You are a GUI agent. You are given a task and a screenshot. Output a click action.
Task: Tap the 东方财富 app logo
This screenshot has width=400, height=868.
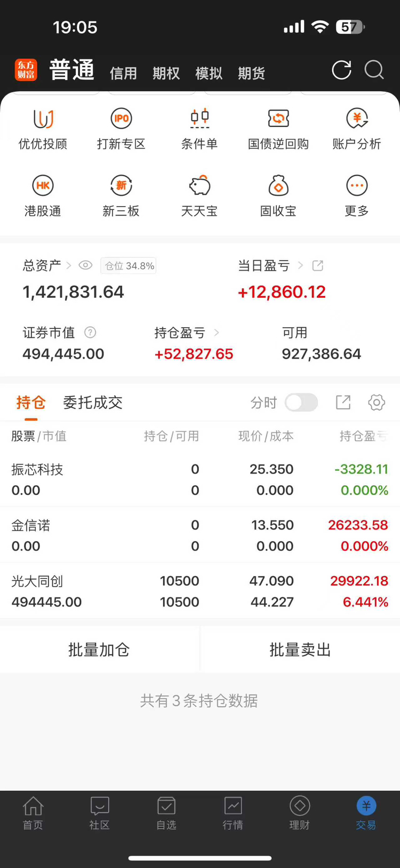(26, 70)
